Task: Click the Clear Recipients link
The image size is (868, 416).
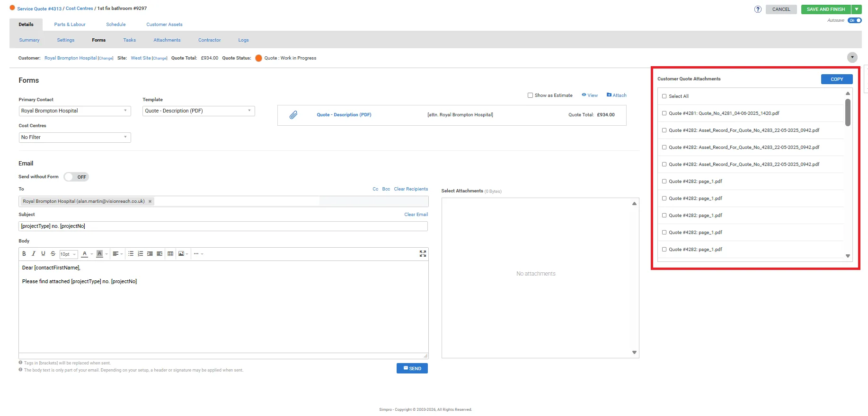Action: pos(411,189)
